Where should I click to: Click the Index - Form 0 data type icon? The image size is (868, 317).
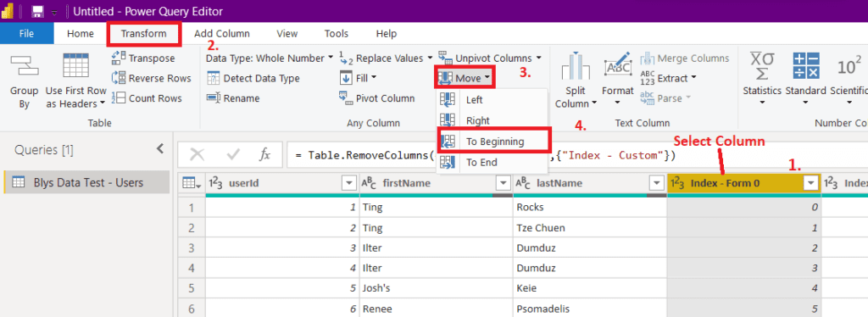tap(677, 182)
